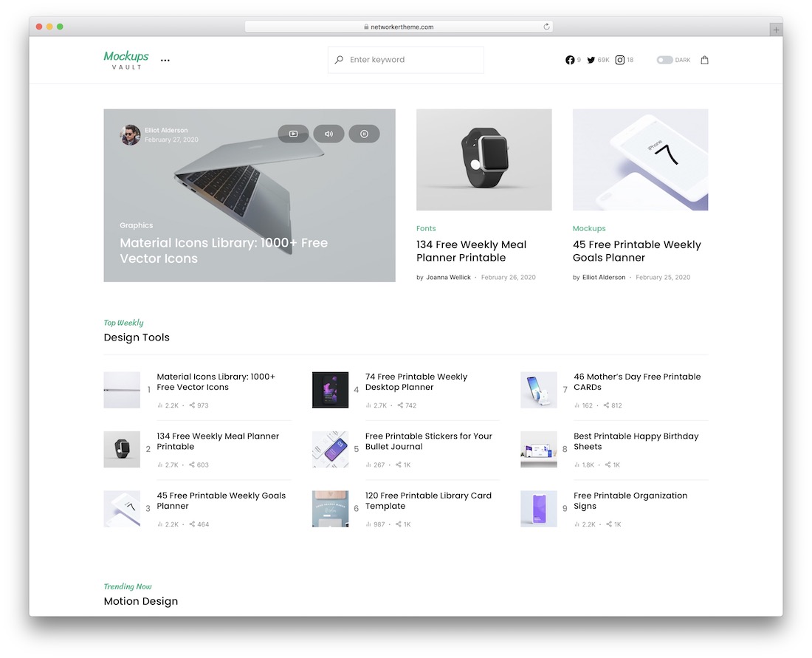The image size is (812, 658).
Task: Toggle the DARK mode switch
Action: tap(664, 60)
